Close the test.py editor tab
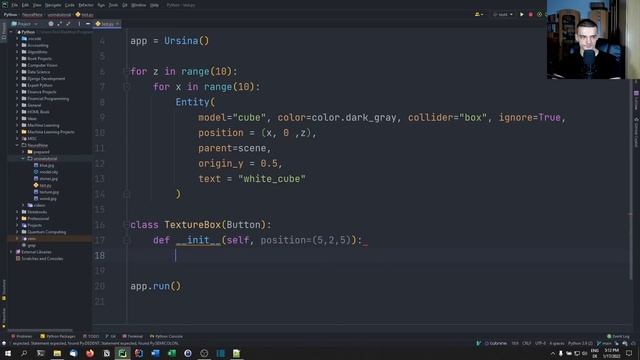Viewport: 640px width, 360px height. 118,24
